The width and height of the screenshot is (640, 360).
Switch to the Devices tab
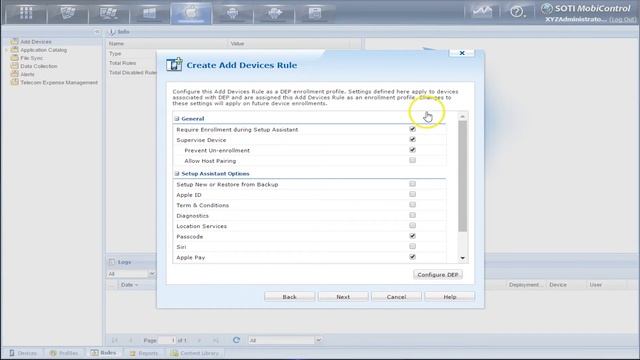pyautogui.click(x=23, y=353)
